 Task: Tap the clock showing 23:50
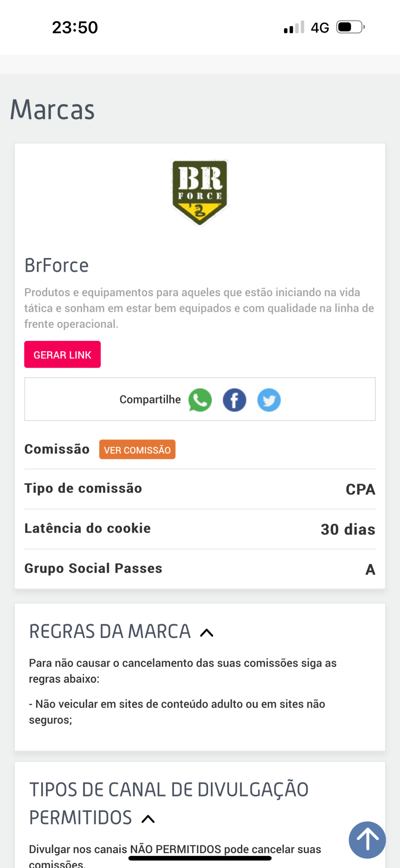75,27
